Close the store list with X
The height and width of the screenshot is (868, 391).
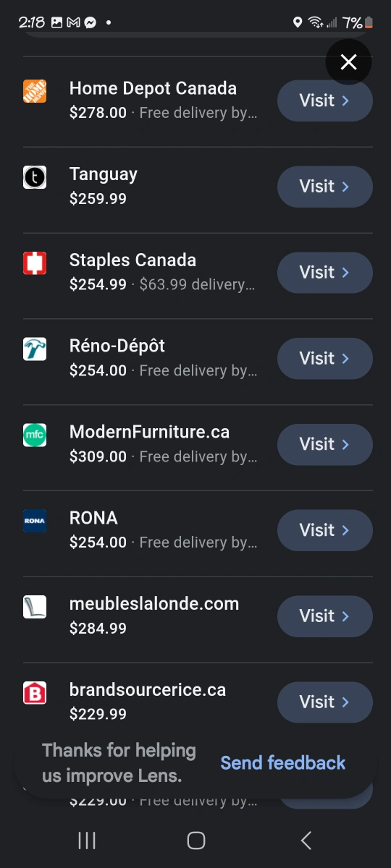(x=348, y=62)
